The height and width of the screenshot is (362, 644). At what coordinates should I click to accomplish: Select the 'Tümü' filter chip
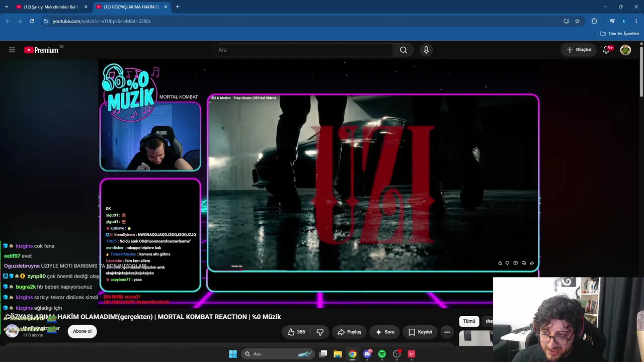[469, 321]
